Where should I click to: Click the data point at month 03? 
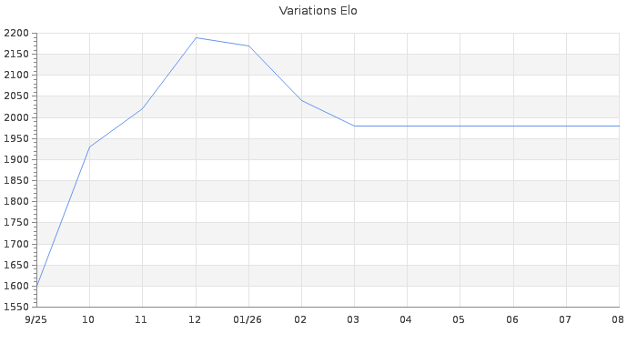(354, 126)
